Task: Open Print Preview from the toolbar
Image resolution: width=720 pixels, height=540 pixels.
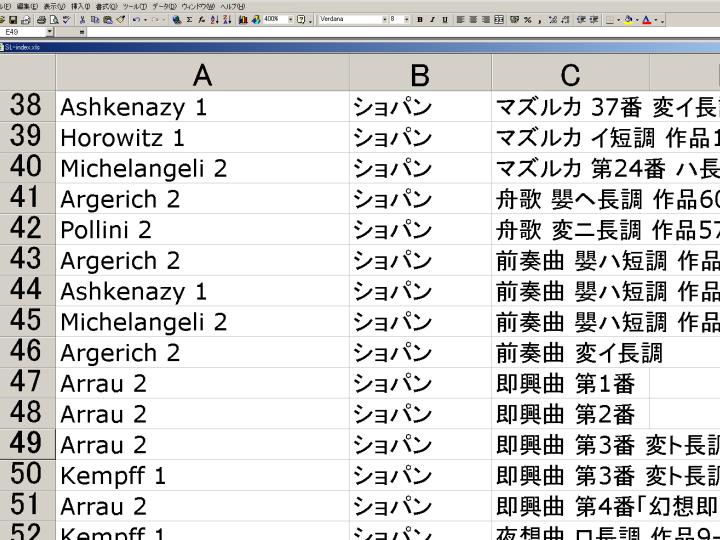Action: tap(54, 20)
